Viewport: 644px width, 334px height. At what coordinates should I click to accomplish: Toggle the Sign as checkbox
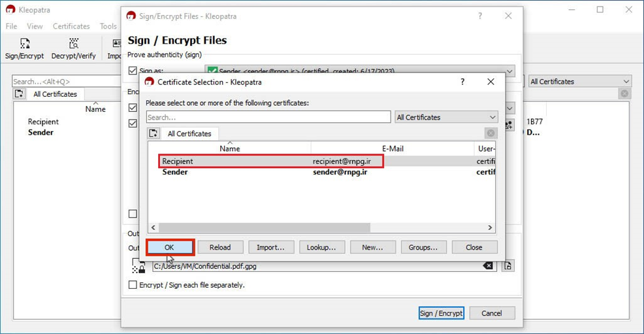[132, 71]
